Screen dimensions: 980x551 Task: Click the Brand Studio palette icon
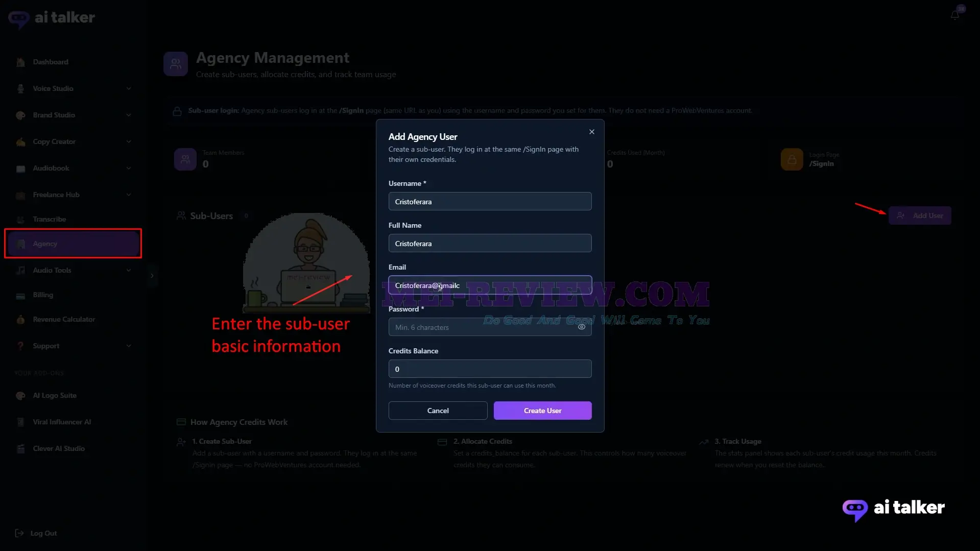[20, 115]
